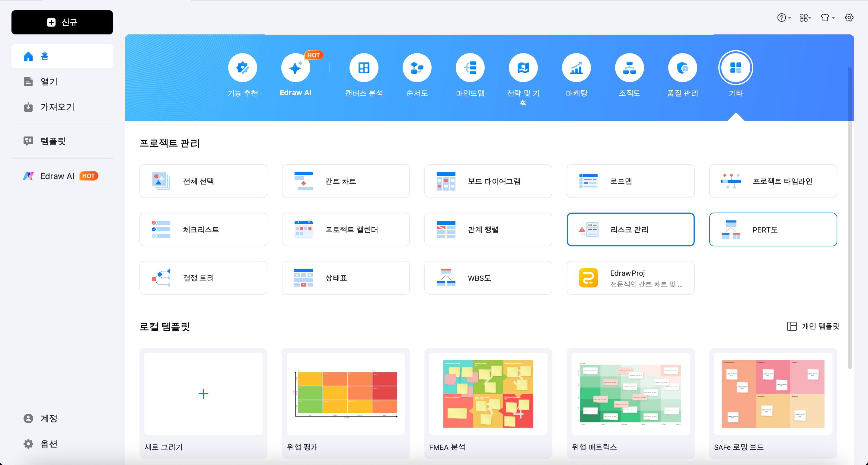Click 기능 추천 recommendation icon
Image resolution: width=868 pixels, height=465 pixels.
(x=242, y=68)
